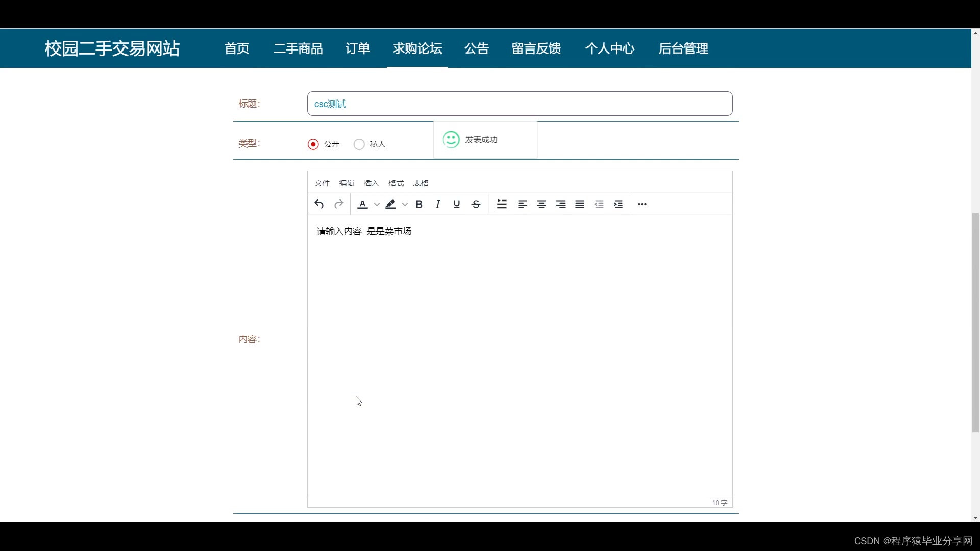Open the 格式 editor menu
Image resolution: width=980 pixels, height=551 pixels.
pyautogui.click(x=396, y=183)
